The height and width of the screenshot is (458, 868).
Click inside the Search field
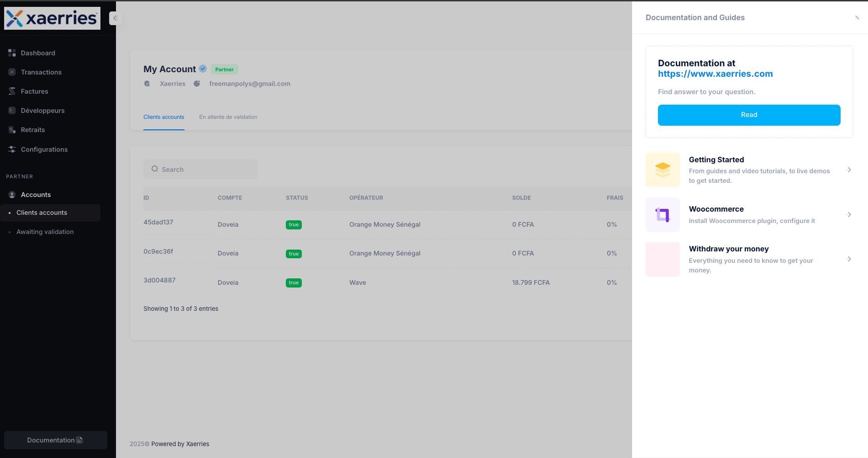tap(200, 169)
